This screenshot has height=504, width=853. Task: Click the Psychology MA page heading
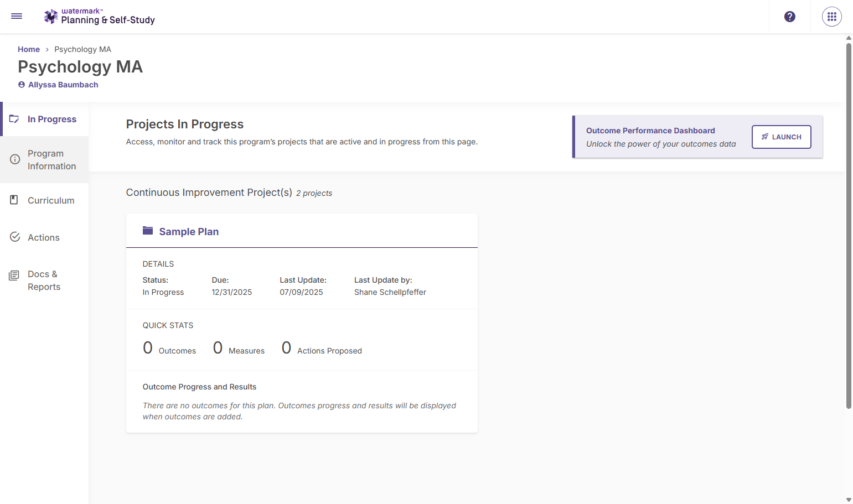[x=80, y=67]
